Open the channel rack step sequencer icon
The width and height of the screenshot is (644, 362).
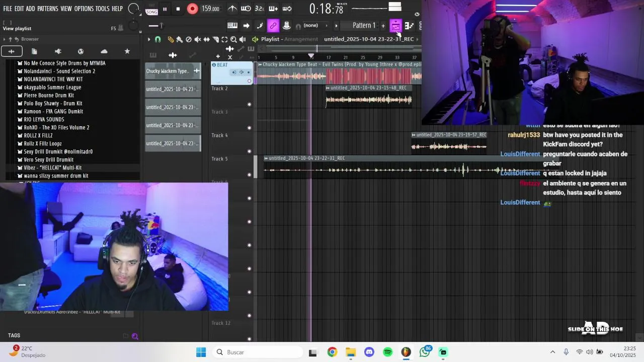[x=409, y=26]
